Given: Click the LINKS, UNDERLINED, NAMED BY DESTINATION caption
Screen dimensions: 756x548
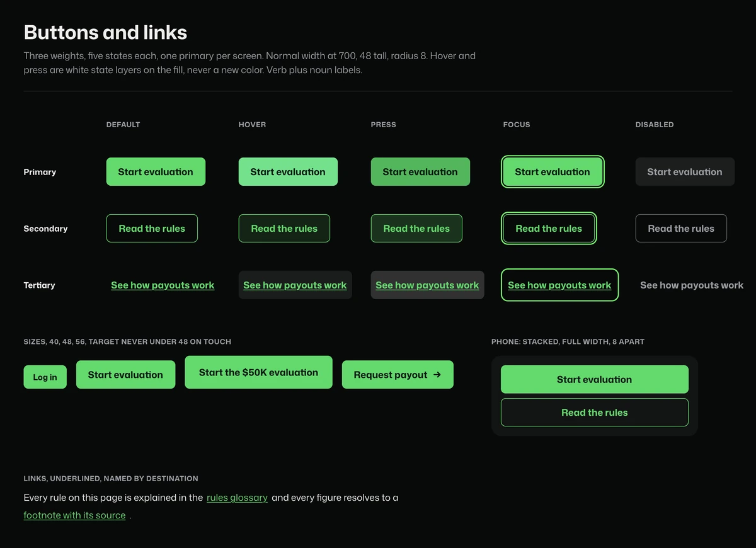Looking at the screenshot, I should click(111, 479).
